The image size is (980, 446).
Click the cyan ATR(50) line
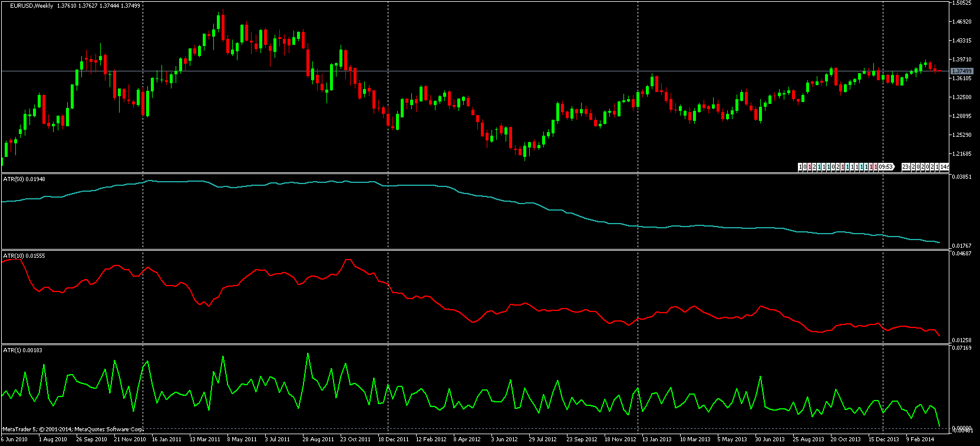(x=471, y=195)
